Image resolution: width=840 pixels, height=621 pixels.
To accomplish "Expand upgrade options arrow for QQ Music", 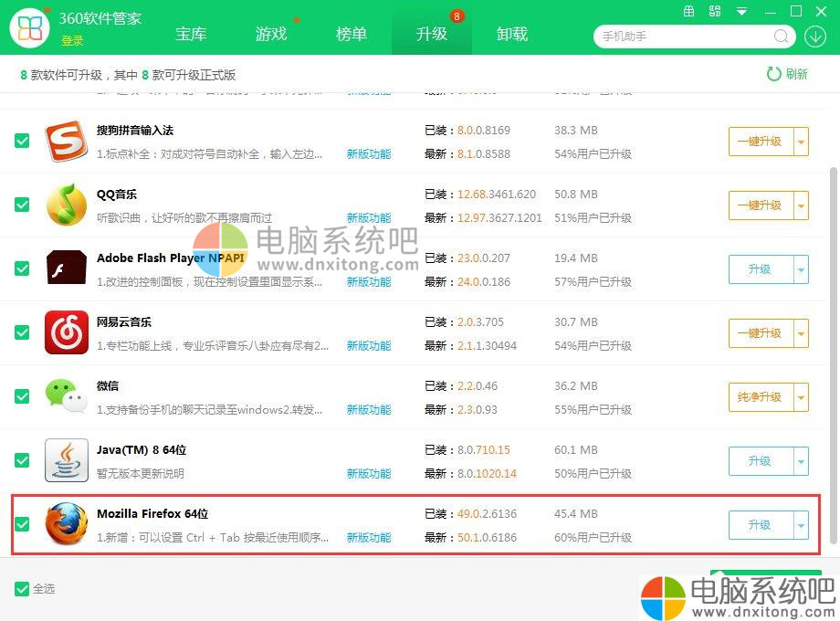I will (801, 205).
